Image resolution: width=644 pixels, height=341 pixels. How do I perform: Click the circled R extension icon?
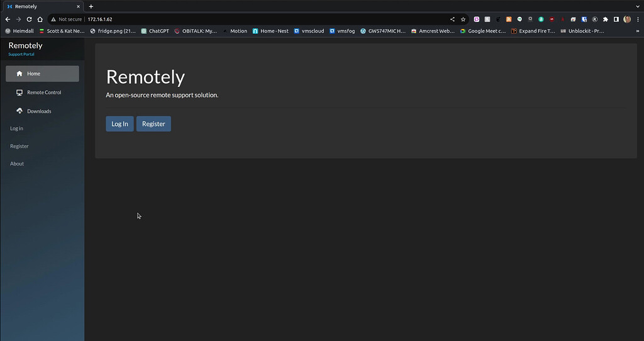coord(595,20)
